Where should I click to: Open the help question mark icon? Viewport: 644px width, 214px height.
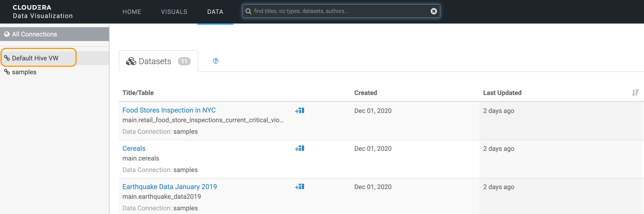coord(216,61)
